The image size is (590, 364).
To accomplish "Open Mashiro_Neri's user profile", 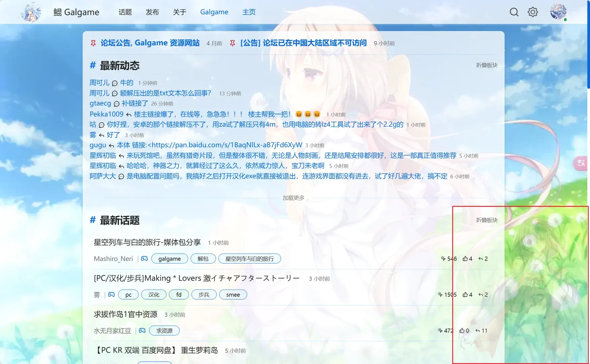I will [x=113, y=259].
